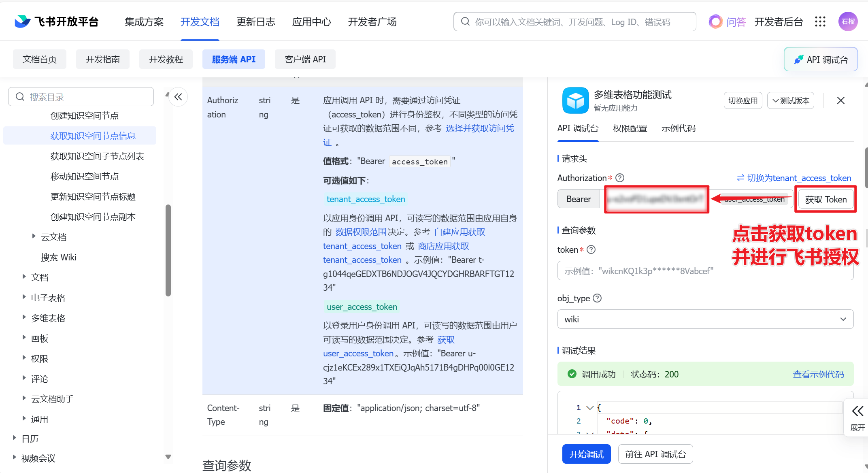The width and height of the screenshot is (868, 473).
Task: Switch to tenant_access_token authorization
Action: point(794,178)
